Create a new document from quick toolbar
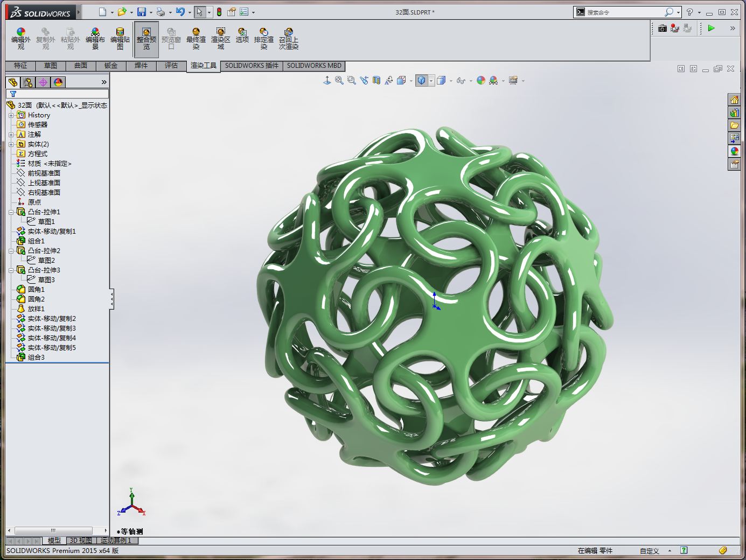Image resolution: width=746 pixels, height=560 pixels. pos(102,12)
